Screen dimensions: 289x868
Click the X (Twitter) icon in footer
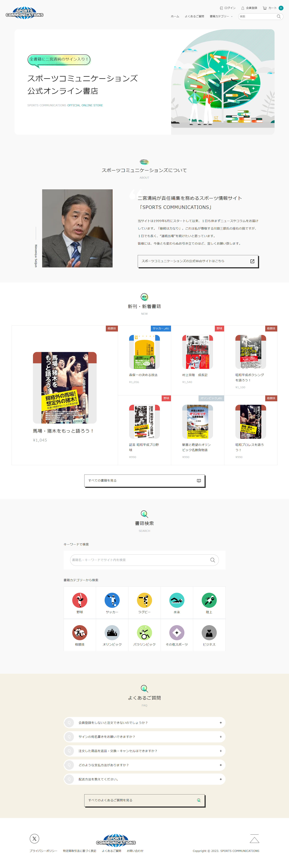point(34,838)
